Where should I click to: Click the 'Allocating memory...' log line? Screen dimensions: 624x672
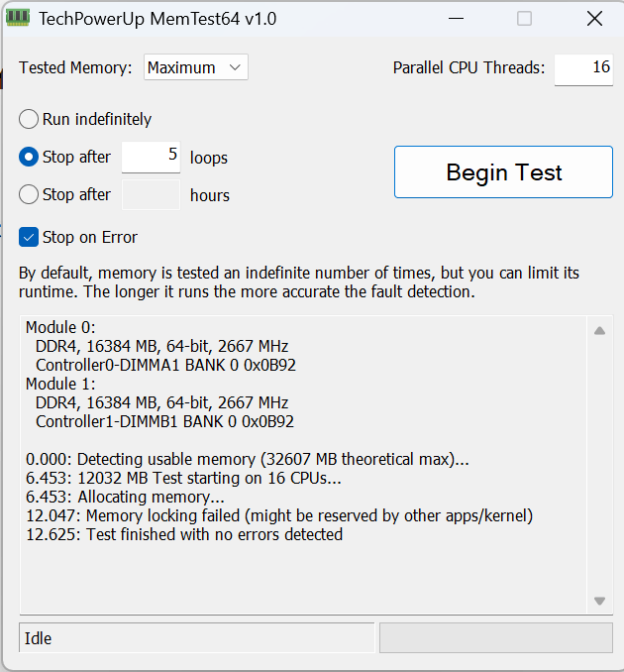125,498
